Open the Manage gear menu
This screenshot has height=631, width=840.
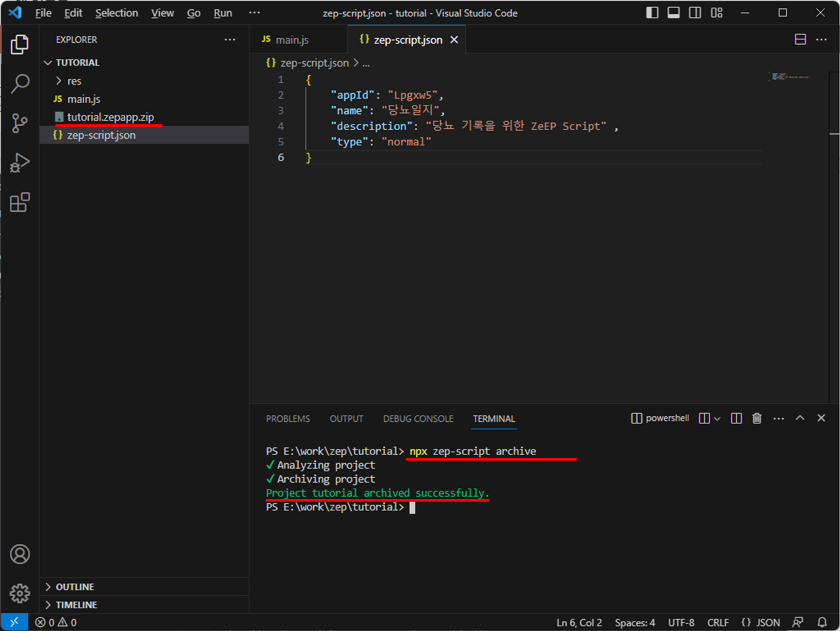pyautogui.click(x=20, y=593)
